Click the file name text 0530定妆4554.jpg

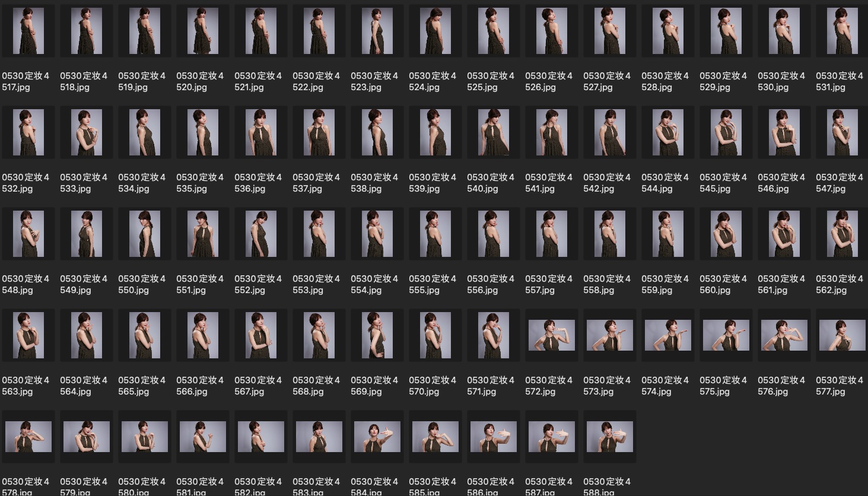tap(374, 285)
